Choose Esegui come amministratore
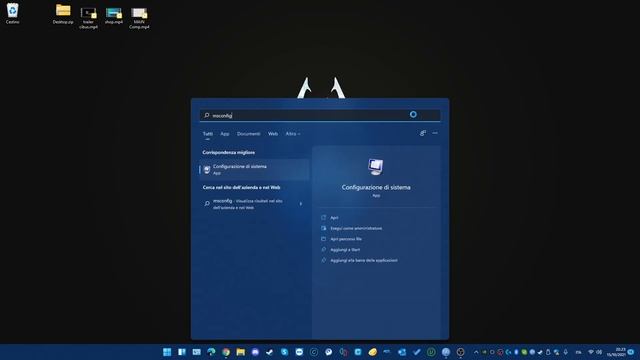Viewport: 640px width, 360px height. pyautogui.click(x=356, y=229)
